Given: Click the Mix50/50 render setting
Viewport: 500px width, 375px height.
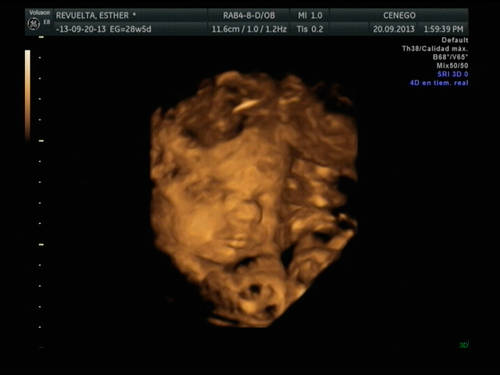Looking at the screenshot, I should [452, 66].
